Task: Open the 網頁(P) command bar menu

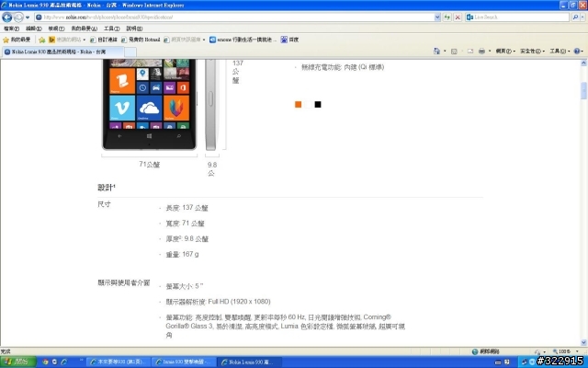Action: pos(505,52)
